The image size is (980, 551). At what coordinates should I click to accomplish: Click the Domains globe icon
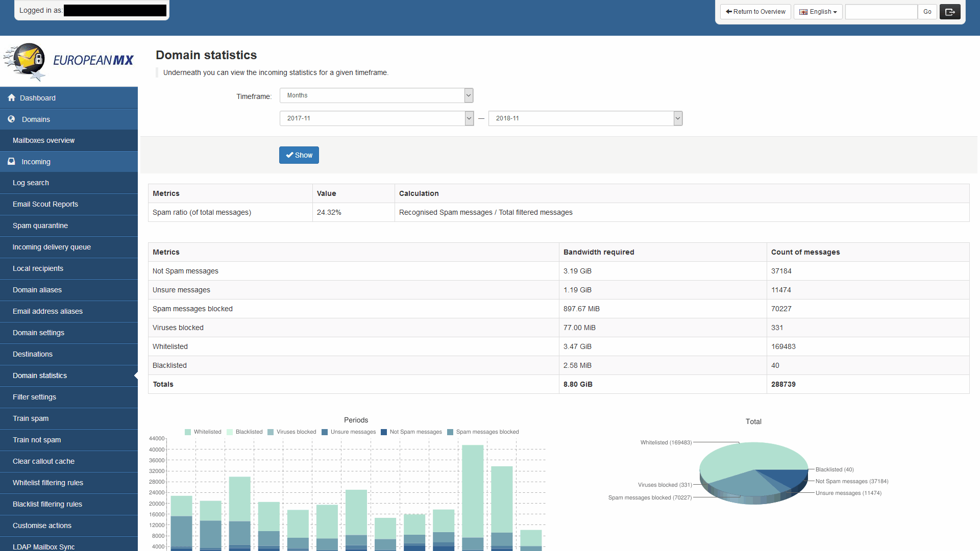pos(11,119)
